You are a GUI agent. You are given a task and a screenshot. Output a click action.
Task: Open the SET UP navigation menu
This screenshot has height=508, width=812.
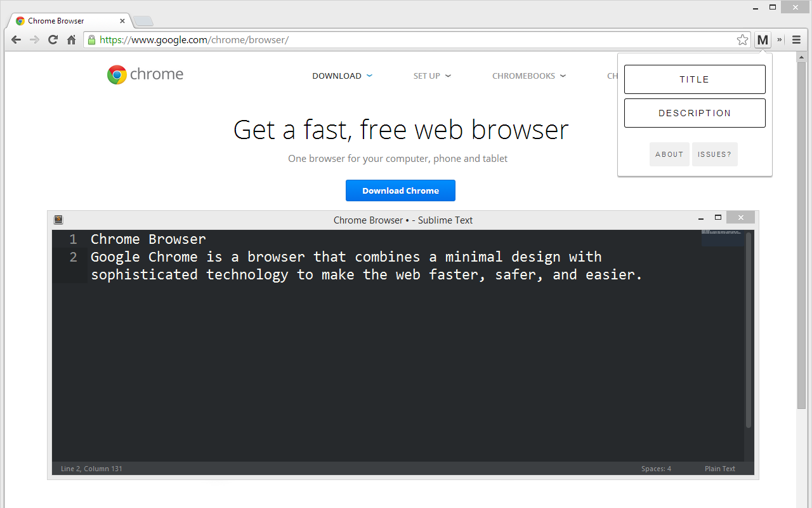pos(432,76)
